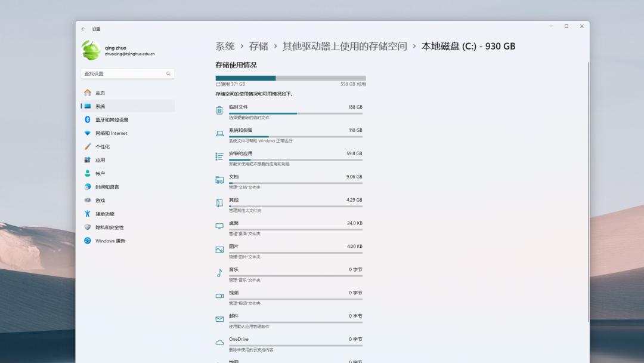This screenshot has height=363, width=644.
Task: Click the 音乐 category title text
Action: [x=234, y=270]
